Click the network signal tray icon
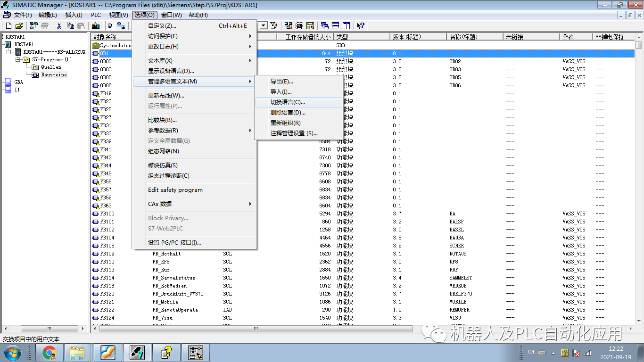The width and height of the screenshot is (644, 362). (587, 352)
